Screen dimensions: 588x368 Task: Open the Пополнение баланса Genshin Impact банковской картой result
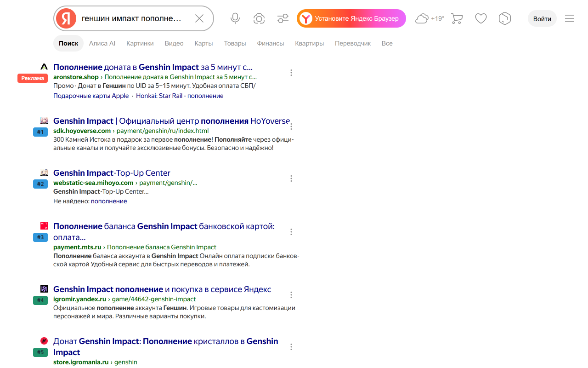(164, 232)
